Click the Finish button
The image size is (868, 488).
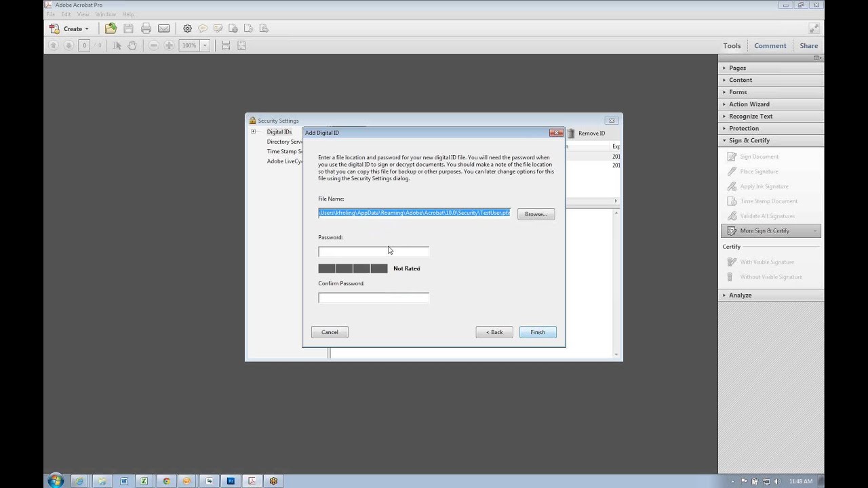pyautogui.click(x=538, y=332)
